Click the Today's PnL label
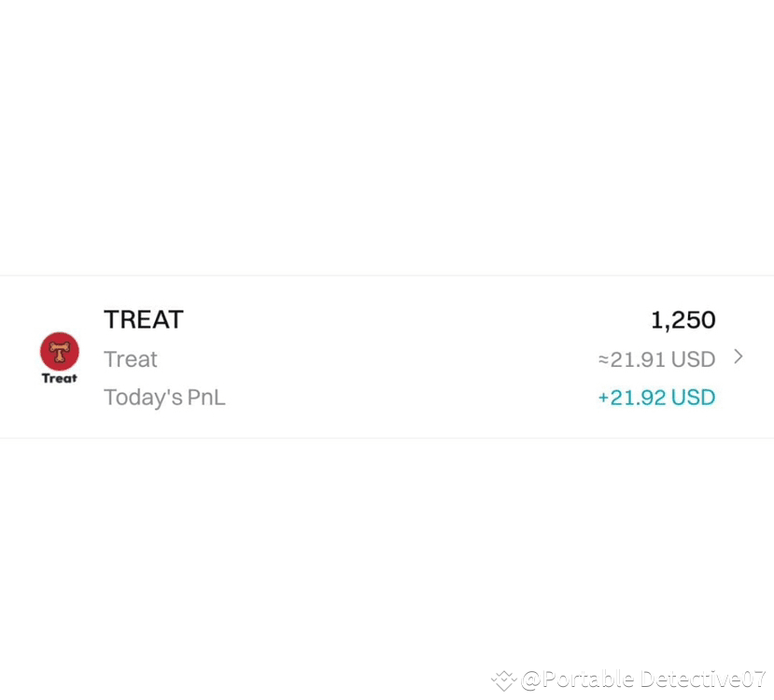774x700 pixels. [164, 398]
